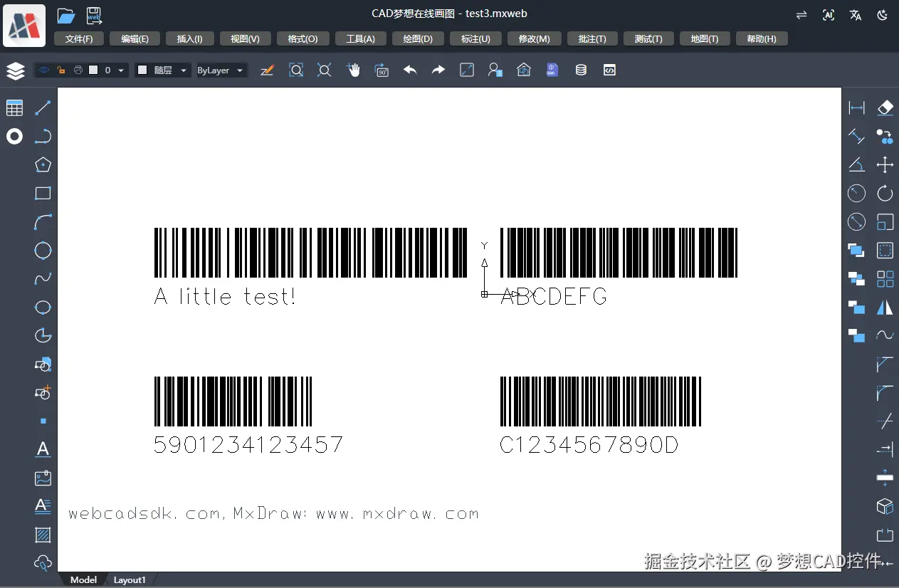Click the language translate icon
The image size is (899, 588).
pyautogui.click(x=856, y=15)
